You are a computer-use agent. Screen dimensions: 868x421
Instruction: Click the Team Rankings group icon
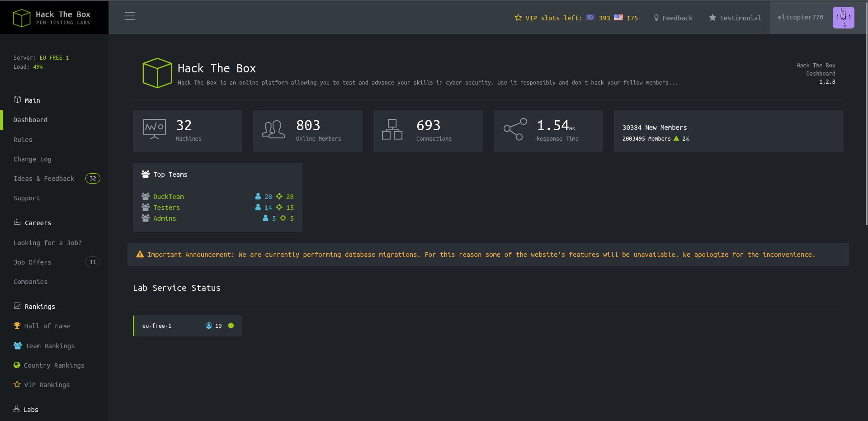coord(18,345)
